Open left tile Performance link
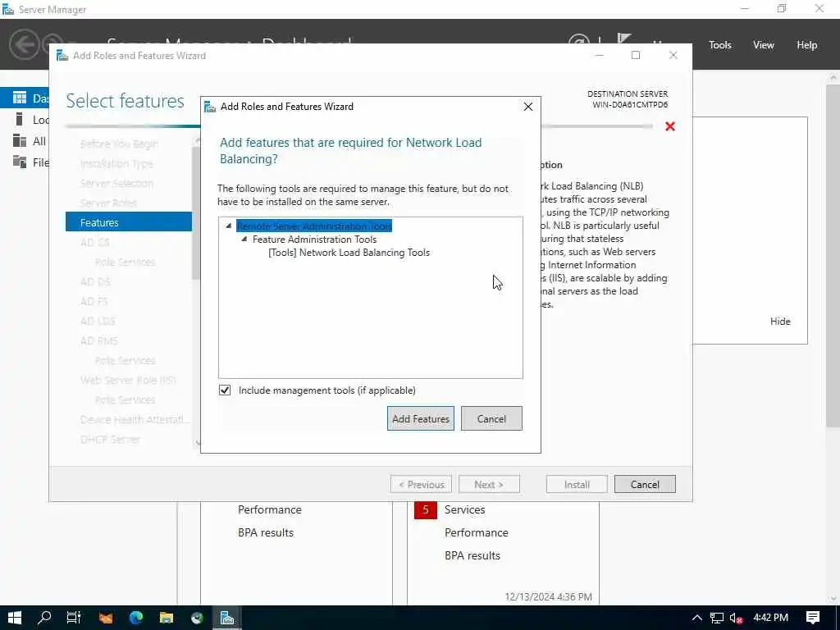The height and width of the screenshot is (630, 840). [x=269, y=509]
